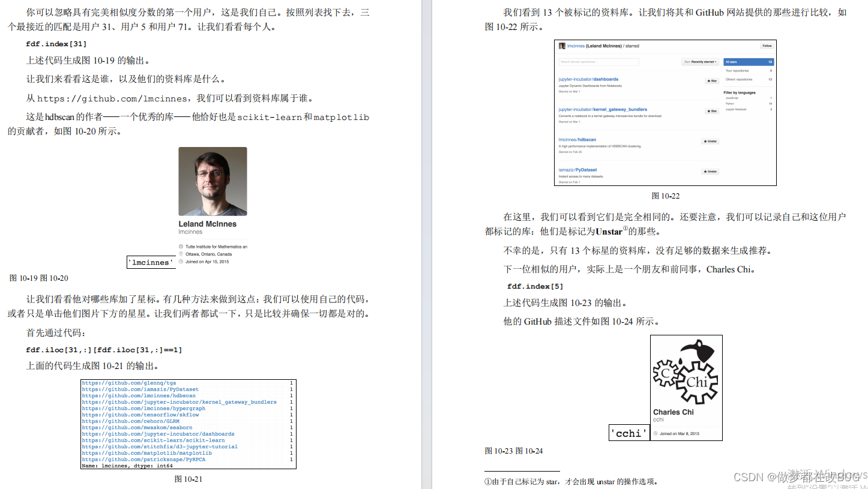Screen dimensions: 868x489
Task: Open the iamaziz/PyDataset repository link
Action: pyautogui.click(x=577, y=170)
